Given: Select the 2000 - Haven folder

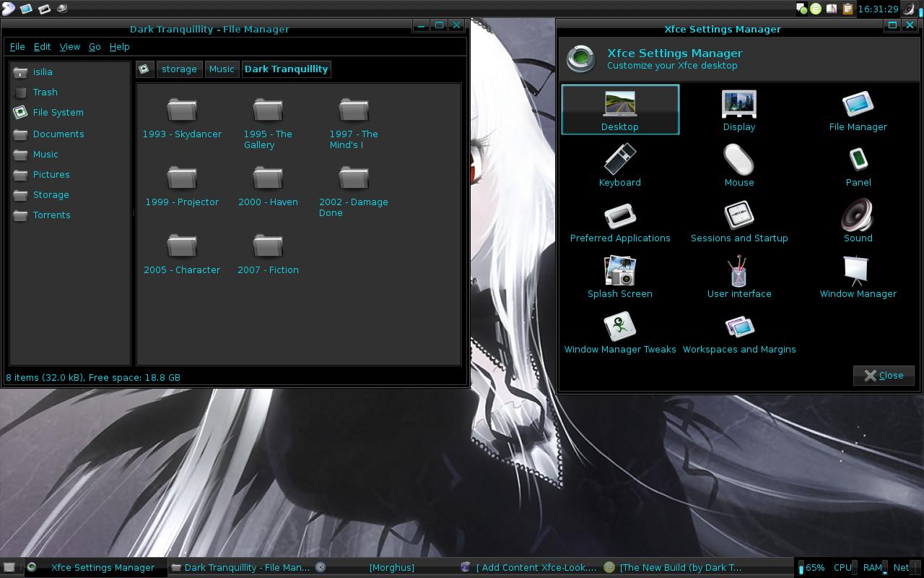Looking at the screenshot, I should click(x=268, y=186).
